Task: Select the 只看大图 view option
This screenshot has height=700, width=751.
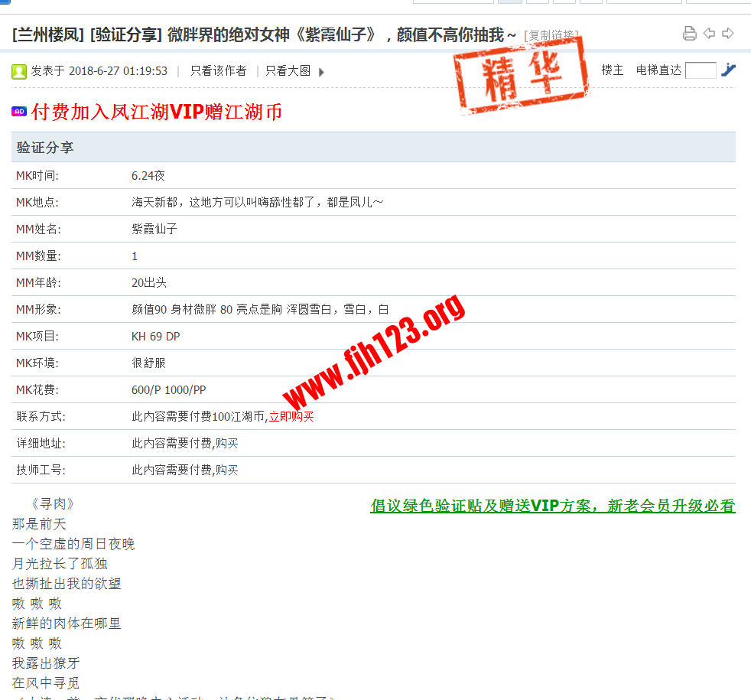Action: coord(288,71)
